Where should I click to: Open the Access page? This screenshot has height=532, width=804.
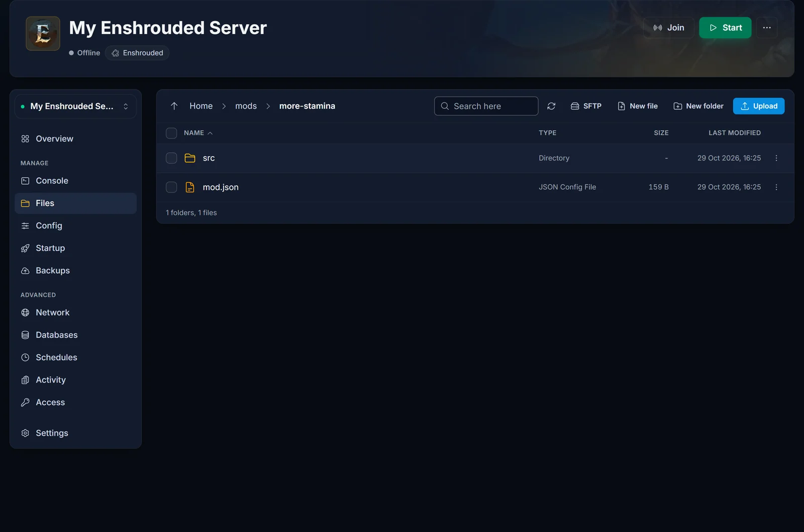(x=75, y=402)
